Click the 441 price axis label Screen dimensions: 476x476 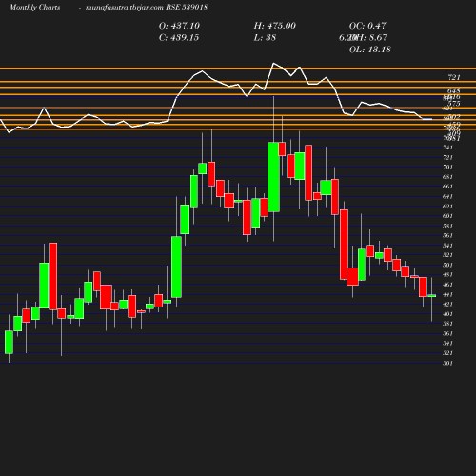pyautogui.click(x=447, y=294)
